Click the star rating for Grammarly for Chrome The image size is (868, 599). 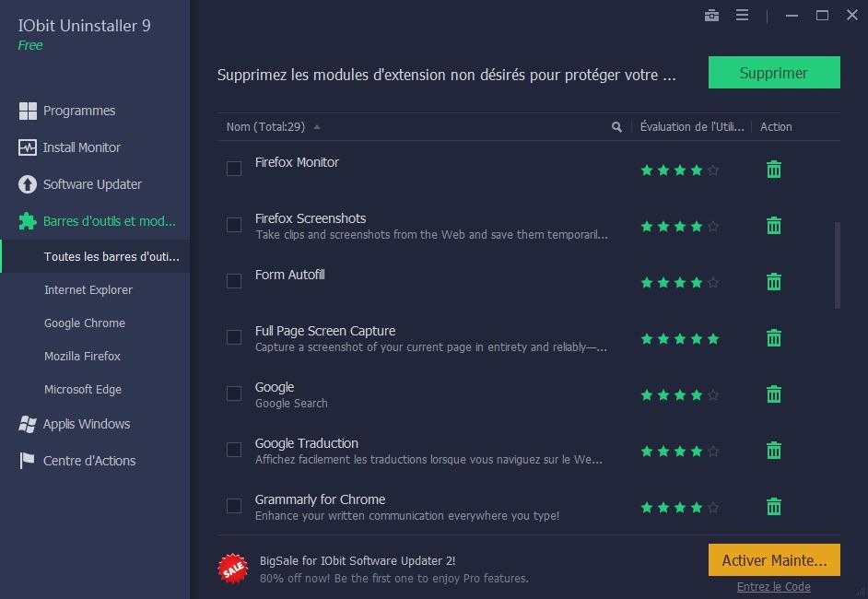[x=680, y=507]
